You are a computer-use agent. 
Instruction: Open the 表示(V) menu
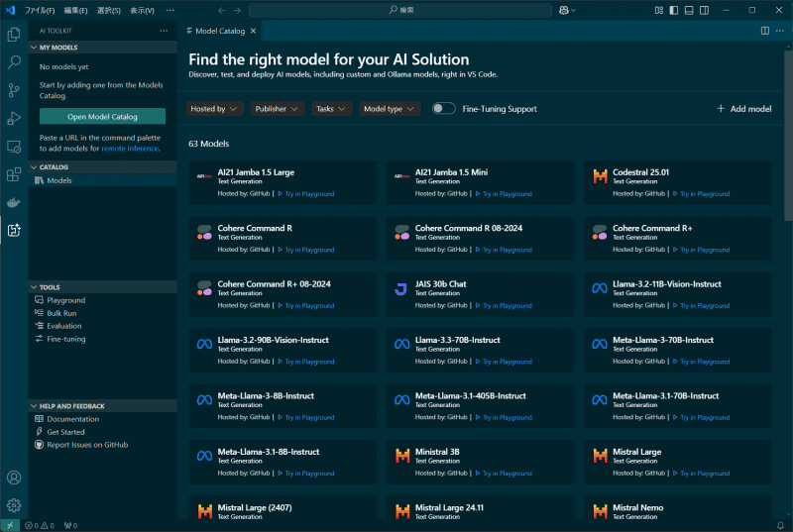(x=142, y=10)
